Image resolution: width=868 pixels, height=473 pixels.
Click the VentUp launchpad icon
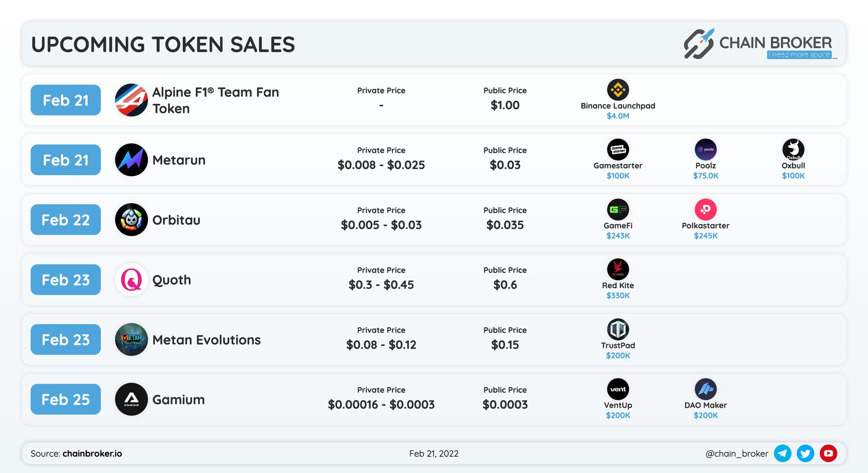point(618,389)
